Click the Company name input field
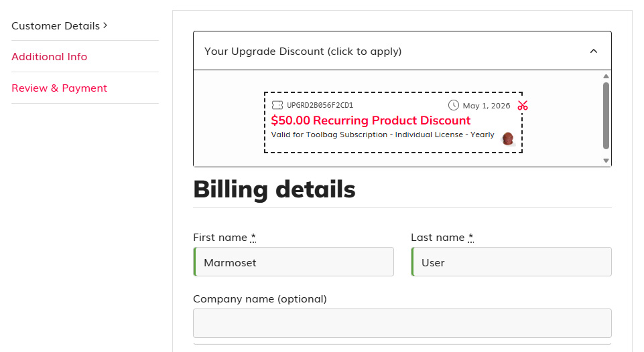This screenshot has height=352, width=644. point(402,323)
